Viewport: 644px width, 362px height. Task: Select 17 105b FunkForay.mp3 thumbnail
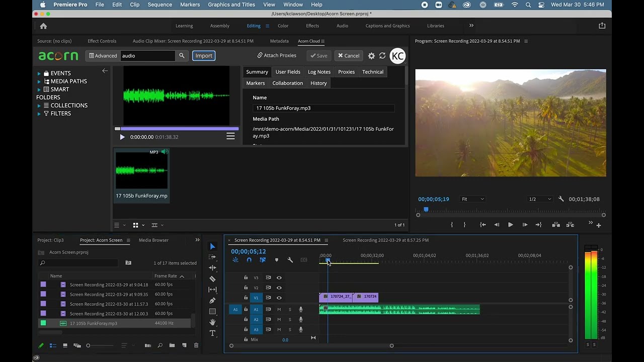(141, 175)
